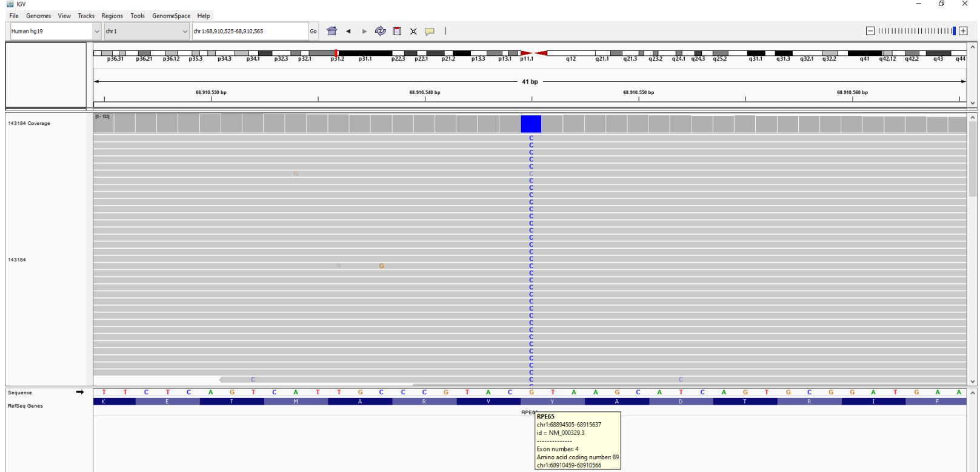Viewport: 980px width, 472px height.
Task: Click the blue coverage bar at variant
Action: (531, 124)
